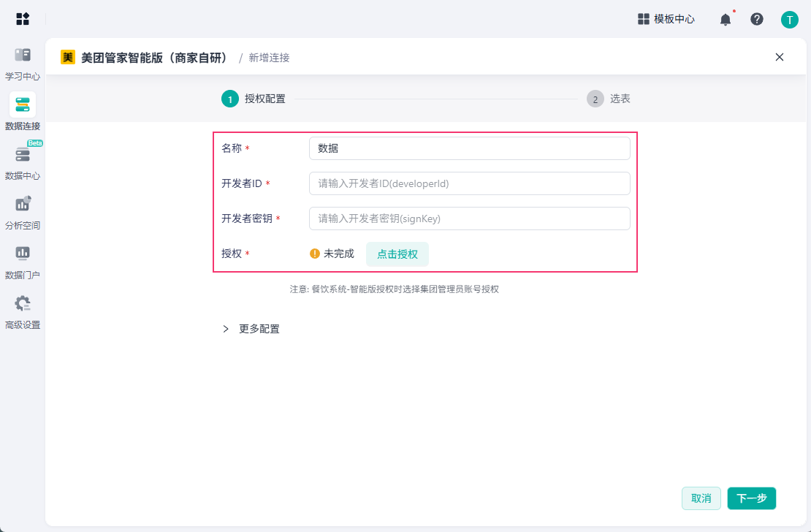Image resolution: width=811 pixels, height=532 pixels.
Task: Open 模板中心 in top bar
Action: pyautogui.click(x=666, y=19)
